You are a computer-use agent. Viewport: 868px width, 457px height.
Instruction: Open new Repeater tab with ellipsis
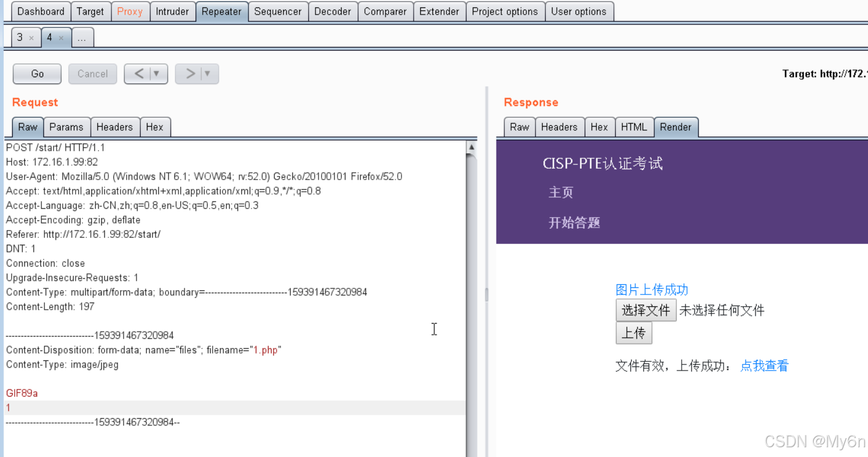pos(82,38)
